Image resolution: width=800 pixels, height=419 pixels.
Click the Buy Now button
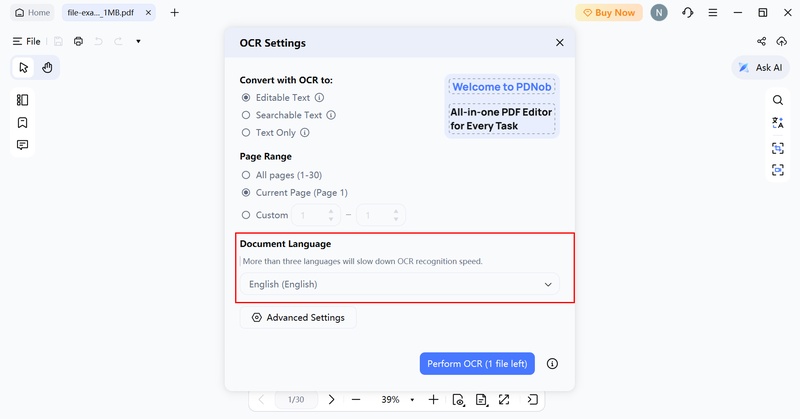pyautogui.click(x=609, y=13)
